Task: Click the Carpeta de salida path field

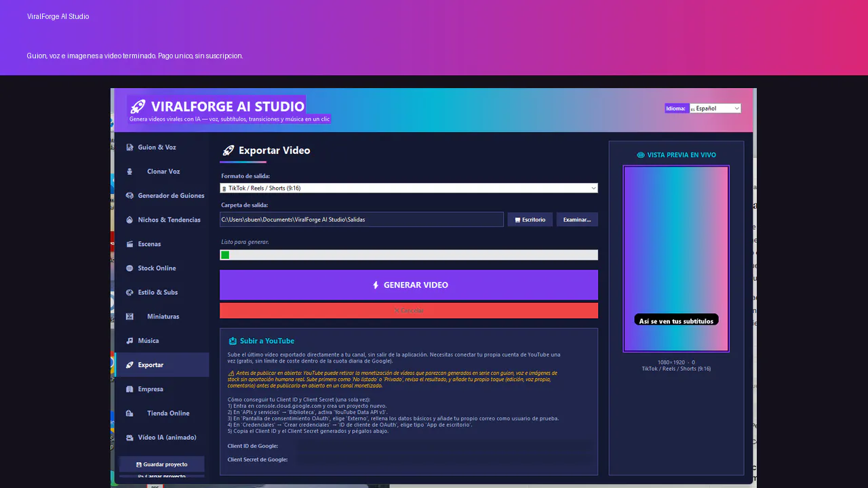Action: click(361, 220)
